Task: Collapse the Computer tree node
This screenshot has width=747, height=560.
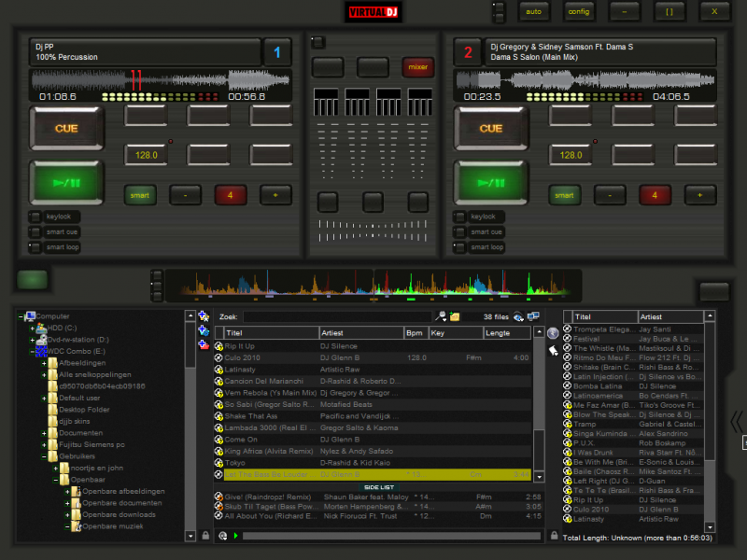Action: pyautogui.click(x=21, y=316)
